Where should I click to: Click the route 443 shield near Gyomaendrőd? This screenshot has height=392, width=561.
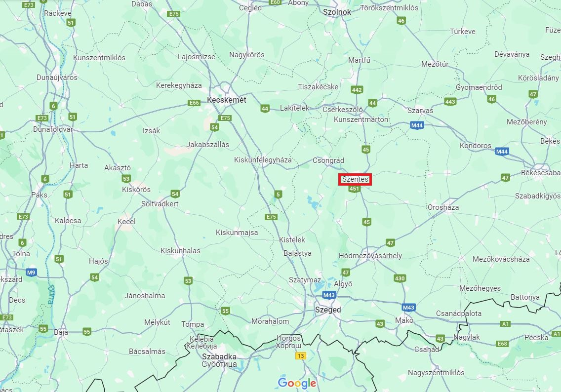click(450, 102)
